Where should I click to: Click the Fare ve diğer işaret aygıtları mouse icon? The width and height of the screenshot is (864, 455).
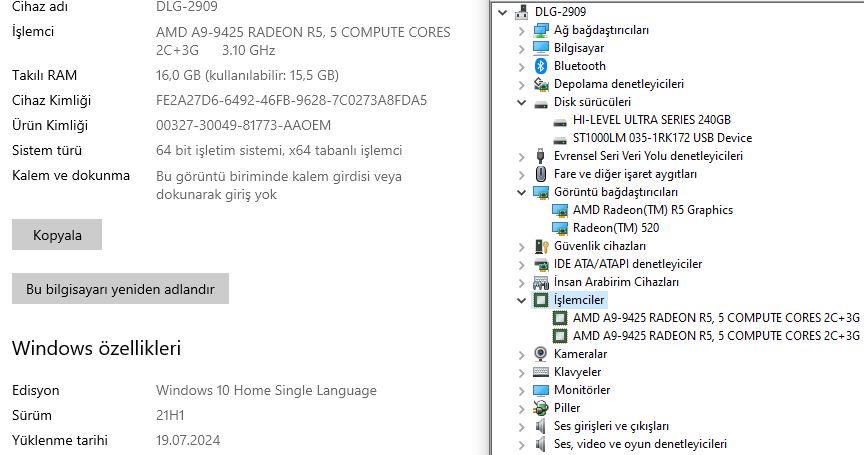541,174
